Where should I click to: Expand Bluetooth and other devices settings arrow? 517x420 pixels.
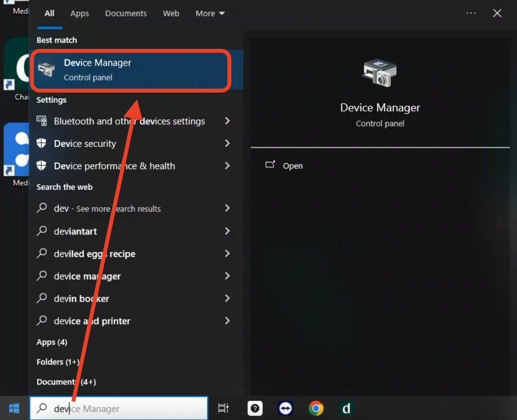227,121
